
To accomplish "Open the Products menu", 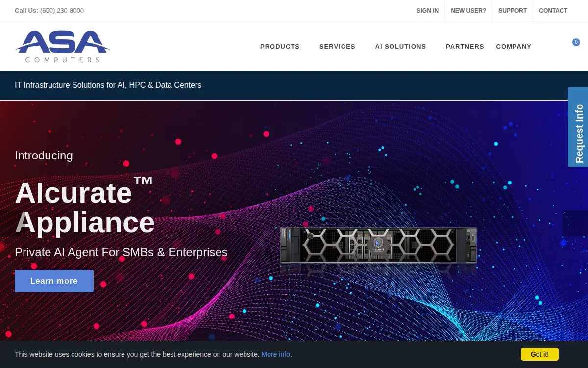I will tap(280, 46).
